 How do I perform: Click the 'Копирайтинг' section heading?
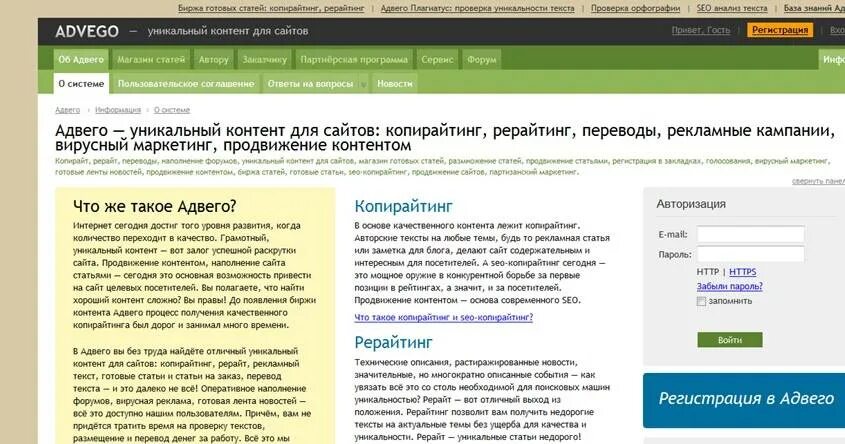point(404,206)
